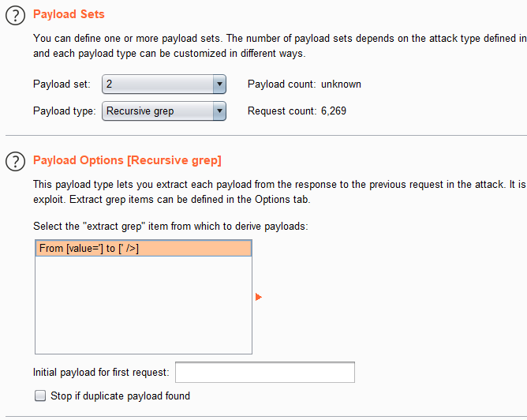The height and width of the screenshot is (420, 527).
Task: Click empty area inside the extract grep list
Action: coord(143,308)
